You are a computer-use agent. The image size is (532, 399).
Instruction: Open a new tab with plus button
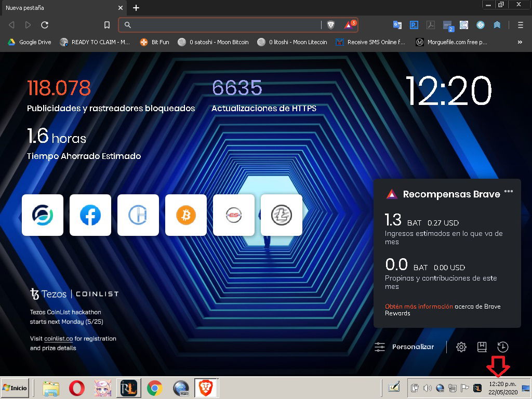point(136,8)
